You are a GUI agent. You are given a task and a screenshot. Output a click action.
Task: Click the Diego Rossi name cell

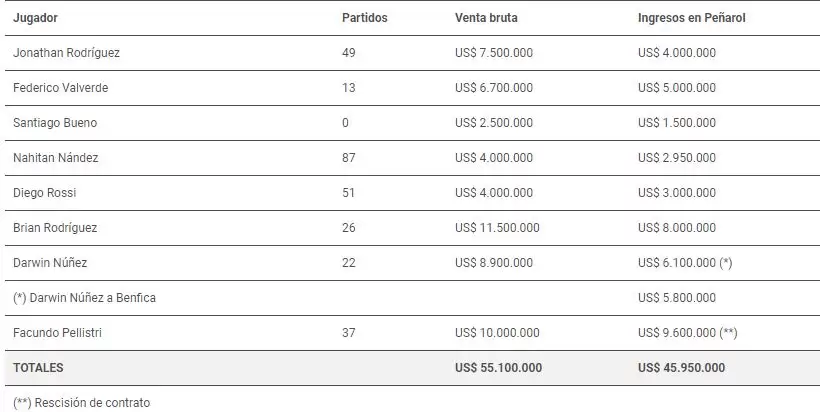coord(44,193)
